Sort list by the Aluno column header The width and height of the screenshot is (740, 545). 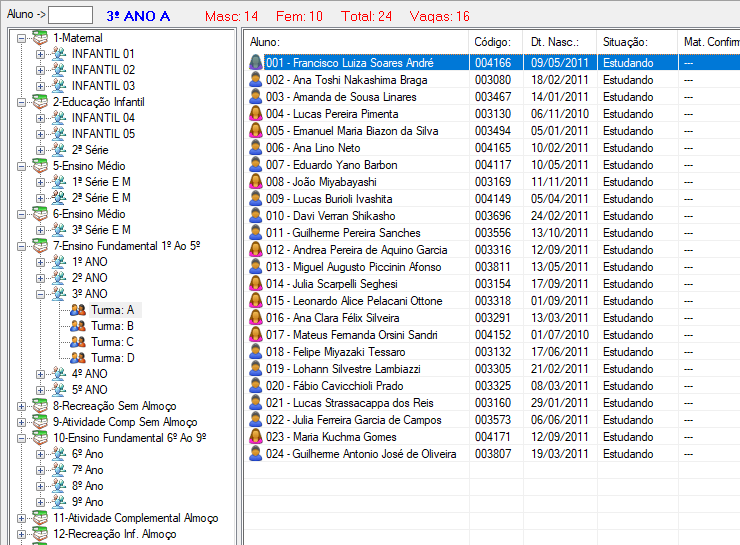[357, 42]
